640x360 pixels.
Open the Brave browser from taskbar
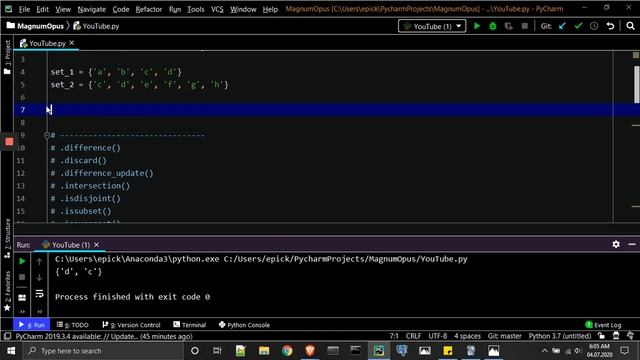click(310, 351)
